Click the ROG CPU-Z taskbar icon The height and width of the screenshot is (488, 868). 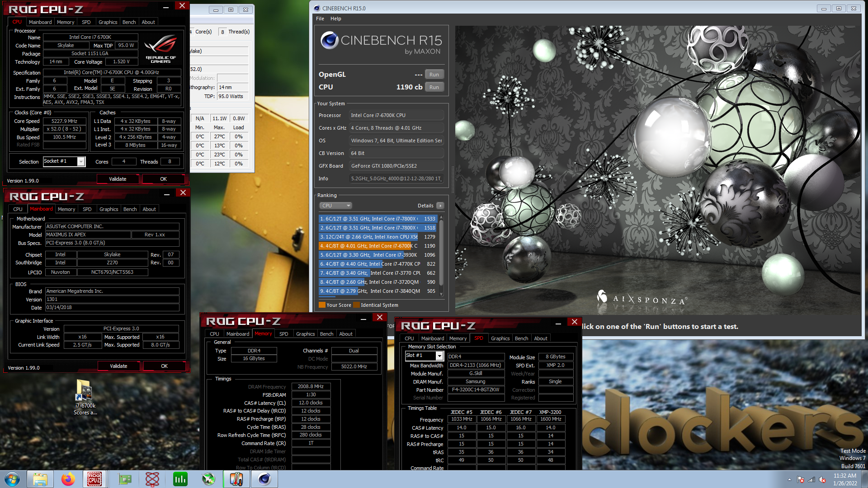[94, 479]
